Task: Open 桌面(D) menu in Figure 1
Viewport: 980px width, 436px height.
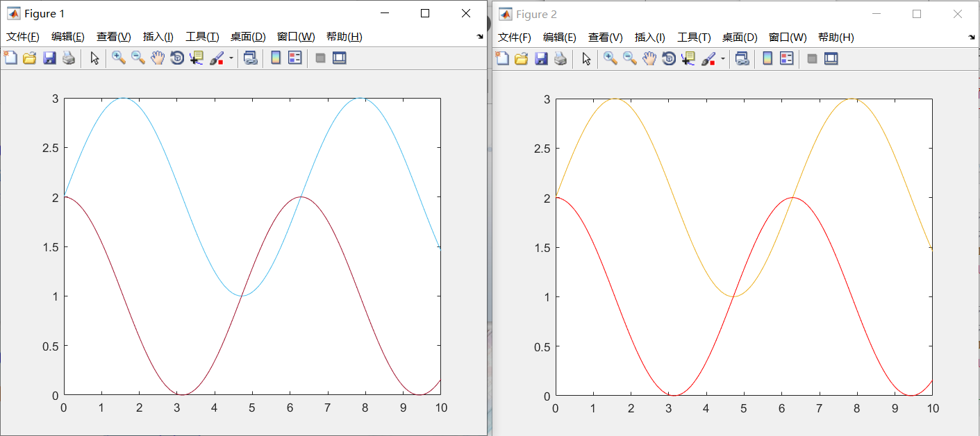Action: 248,37
